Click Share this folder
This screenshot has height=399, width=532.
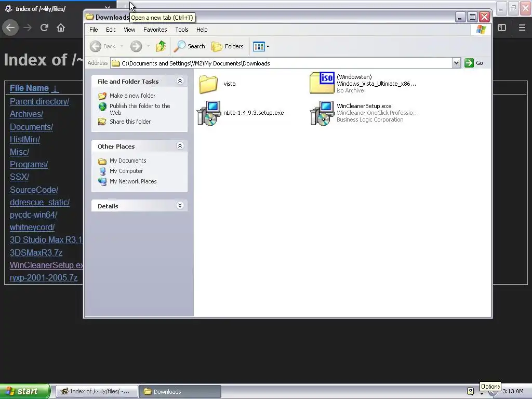130,122
